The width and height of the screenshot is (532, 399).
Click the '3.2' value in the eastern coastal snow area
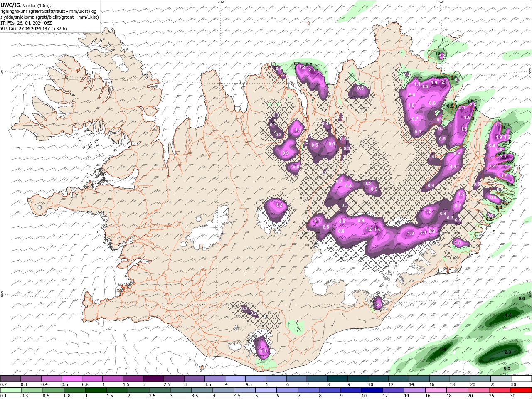pos(503,157)
